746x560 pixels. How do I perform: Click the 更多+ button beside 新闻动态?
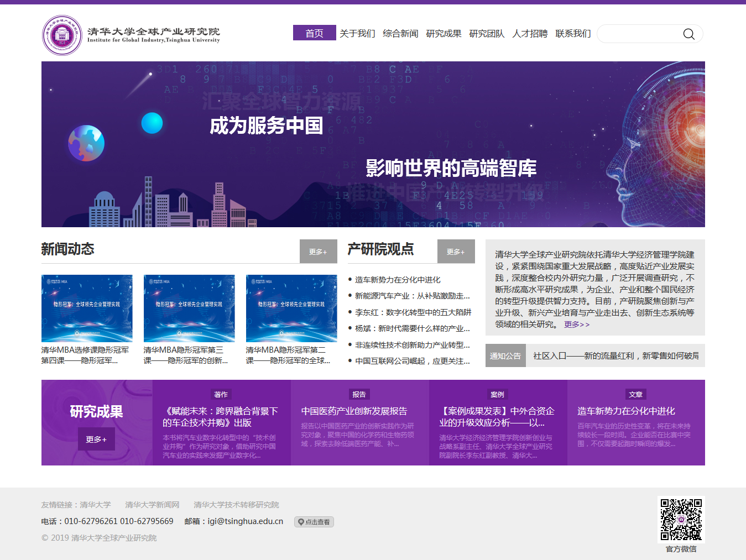point(318,252)
